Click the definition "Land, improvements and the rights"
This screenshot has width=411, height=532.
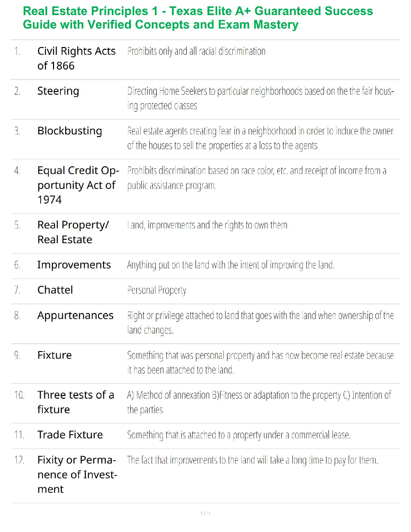click(207, 225)
